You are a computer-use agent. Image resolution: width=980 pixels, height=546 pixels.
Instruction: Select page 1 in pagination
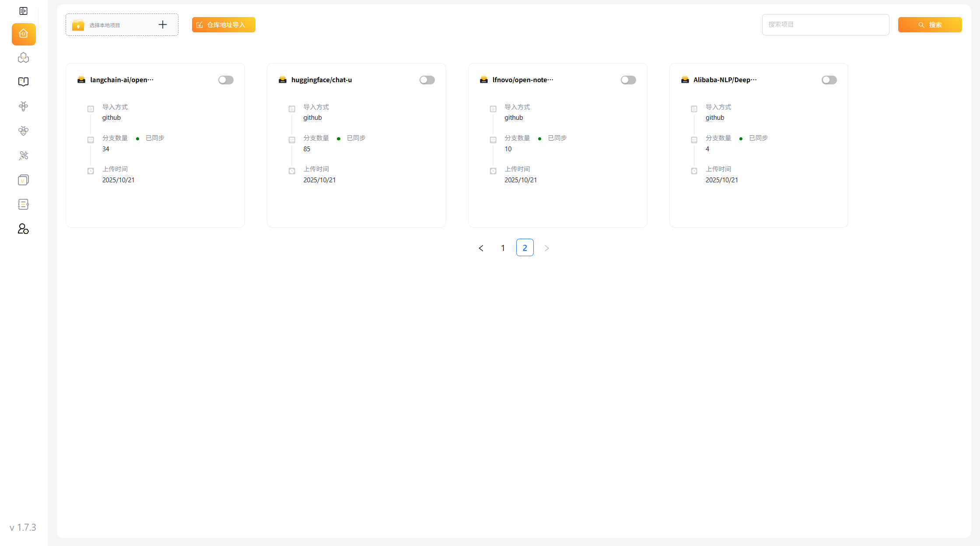[x=503, y=248]
